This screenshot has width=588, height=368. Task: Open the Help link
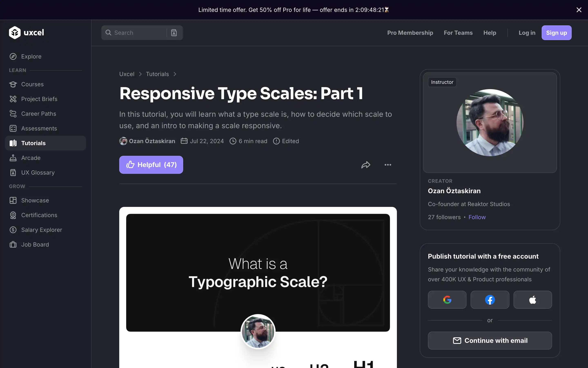coord(490,33)
